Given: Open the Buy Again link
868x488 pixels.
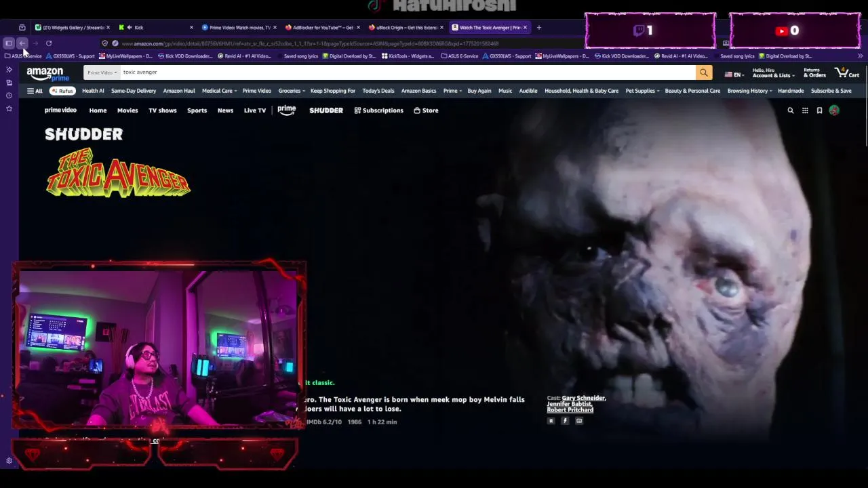Looking at the screenshot, I should click(479, 91).
